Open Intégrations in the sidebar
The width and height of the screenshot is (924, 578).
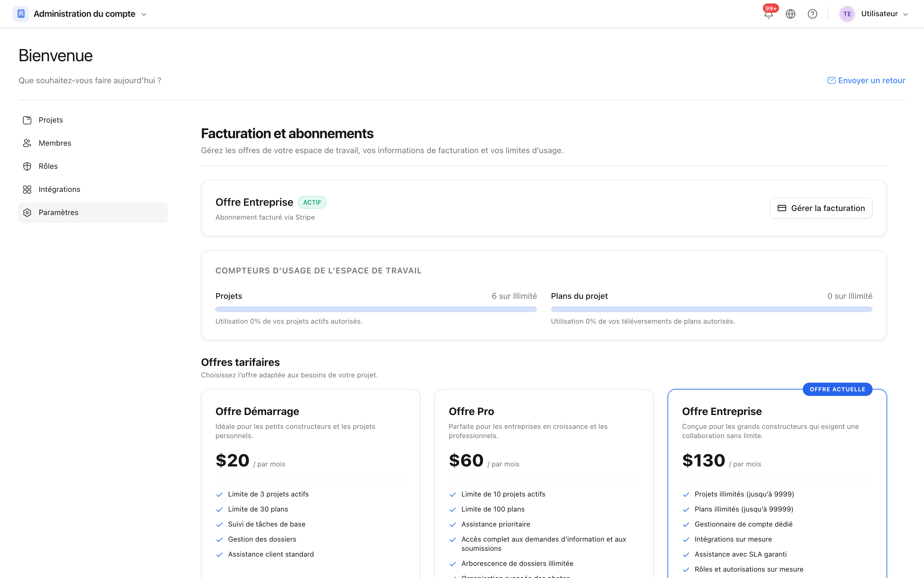(93, 189)
